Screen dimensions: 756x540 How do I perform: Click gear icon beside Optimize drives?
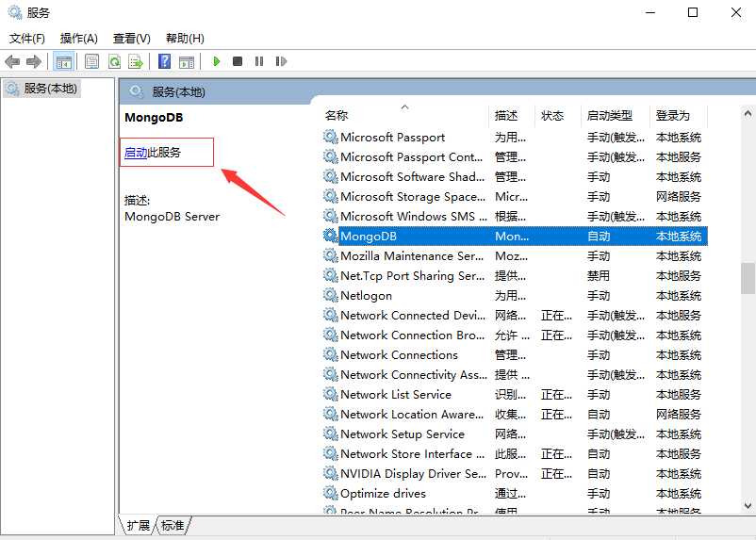tap(330, 493)
